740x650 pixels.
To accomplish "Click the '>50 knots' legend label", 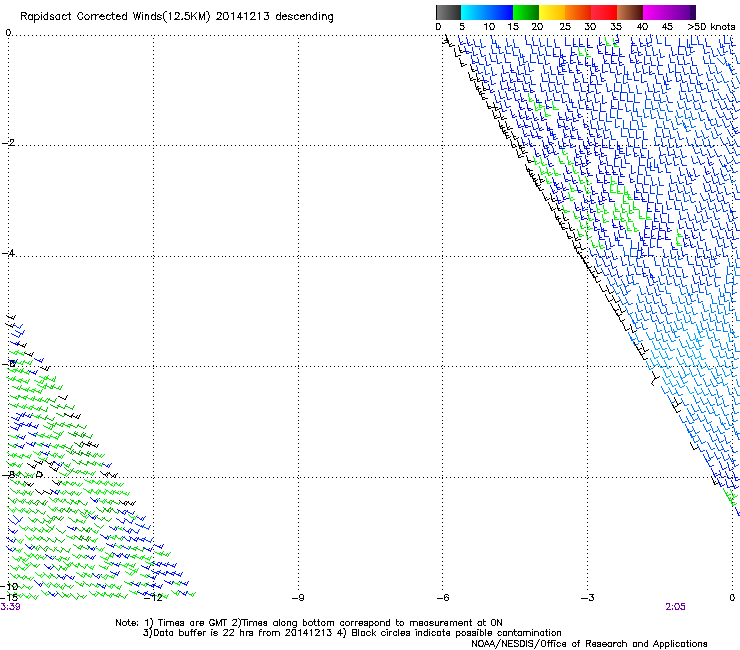I will (x=711, y=27).
